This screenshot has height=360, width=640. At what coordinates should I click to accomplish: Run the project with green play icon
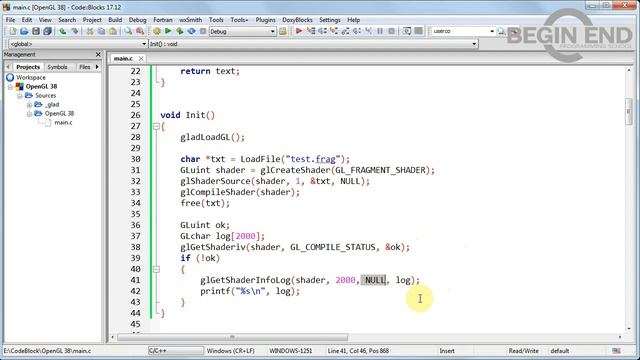pos(168,31)
